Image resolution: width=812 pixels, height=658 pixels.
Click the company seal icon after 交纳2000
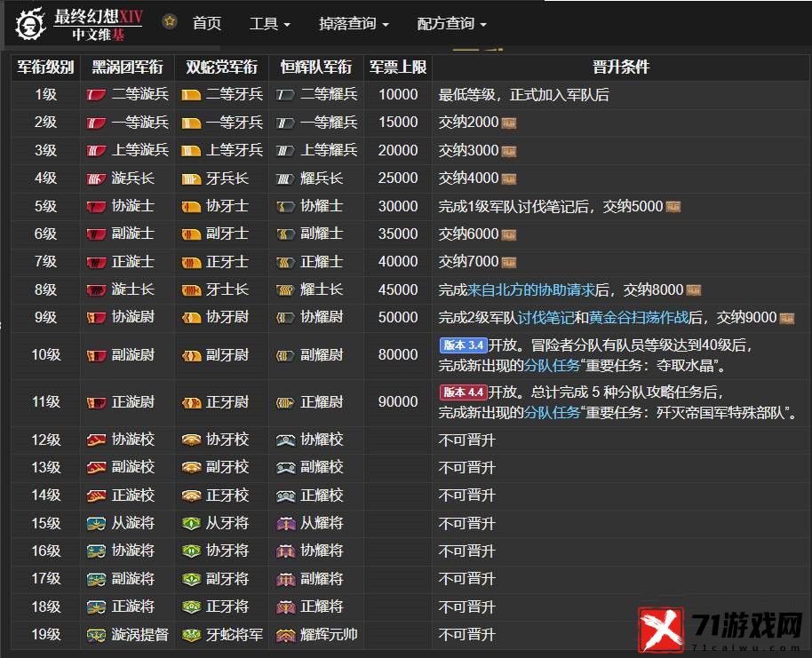[508, 123]
